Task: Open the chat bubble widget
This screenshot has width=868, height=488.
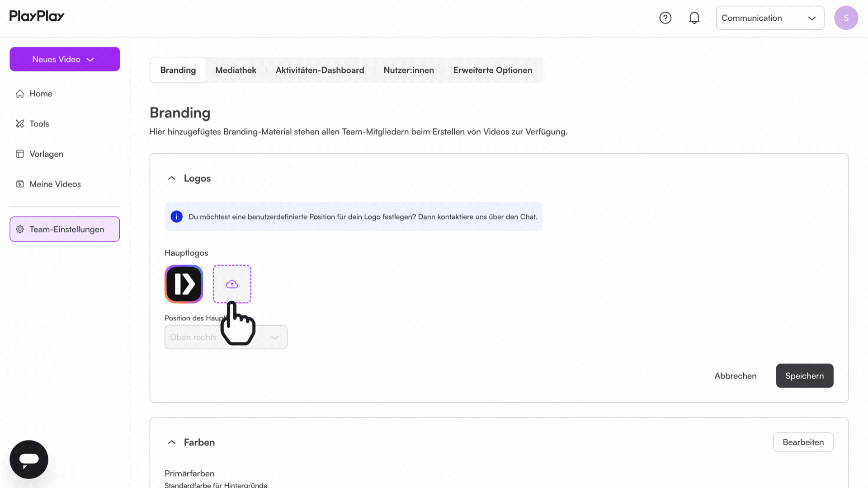Action: pos(29,459)
